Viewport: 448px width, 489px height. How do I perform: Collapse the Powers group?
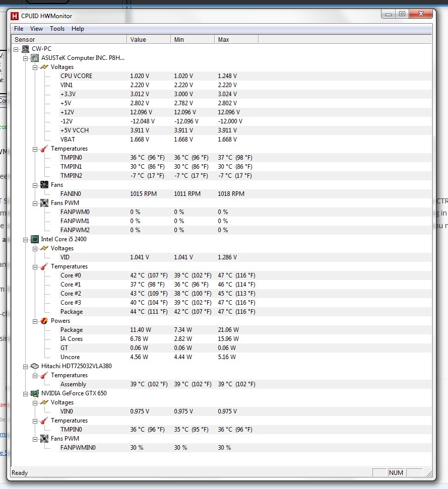(x=35, y=321)
